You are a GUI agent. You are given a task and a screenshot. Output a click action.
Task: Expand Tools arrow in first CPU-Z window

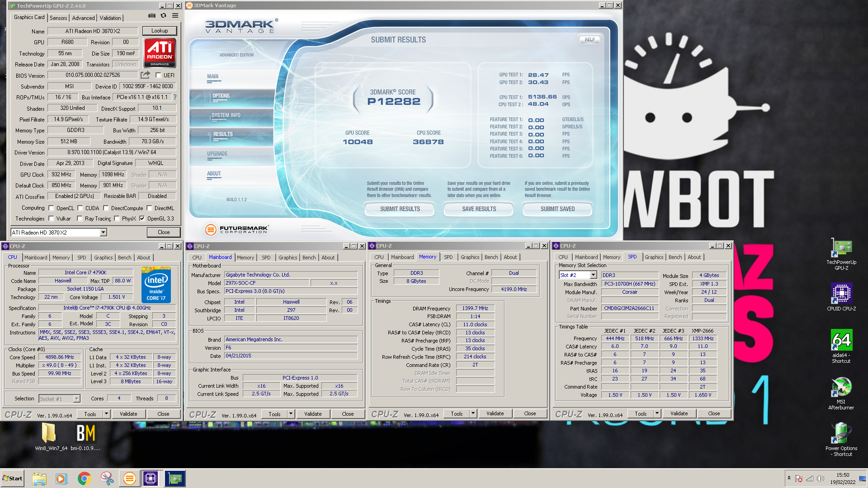pyautogui.click(x=107, y=414)
